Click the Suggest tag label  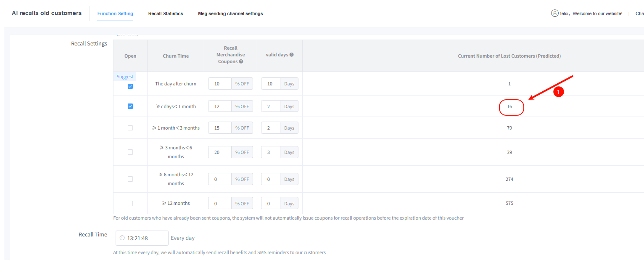pyautogui.click(x=125, y=77)
